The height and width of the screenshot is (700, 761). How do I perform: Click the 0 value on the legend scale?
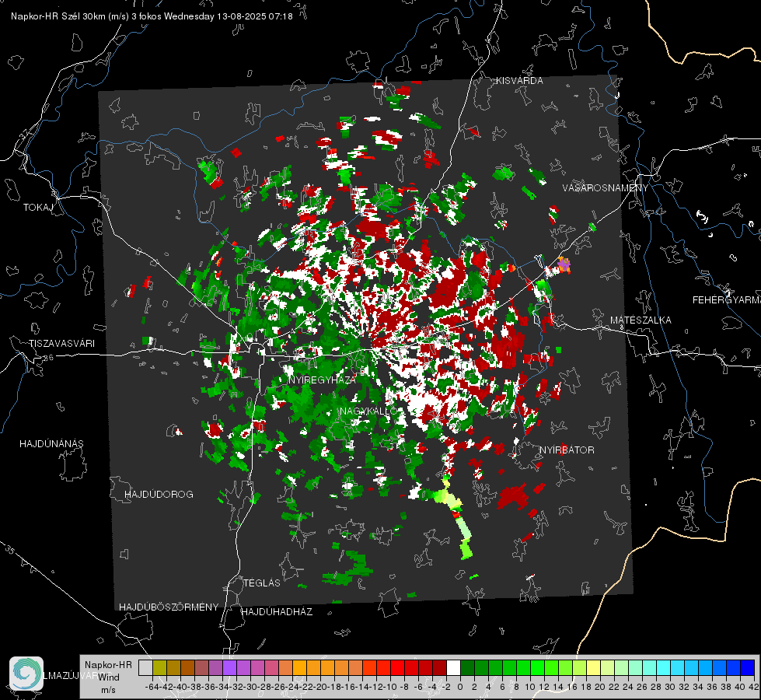460,687
